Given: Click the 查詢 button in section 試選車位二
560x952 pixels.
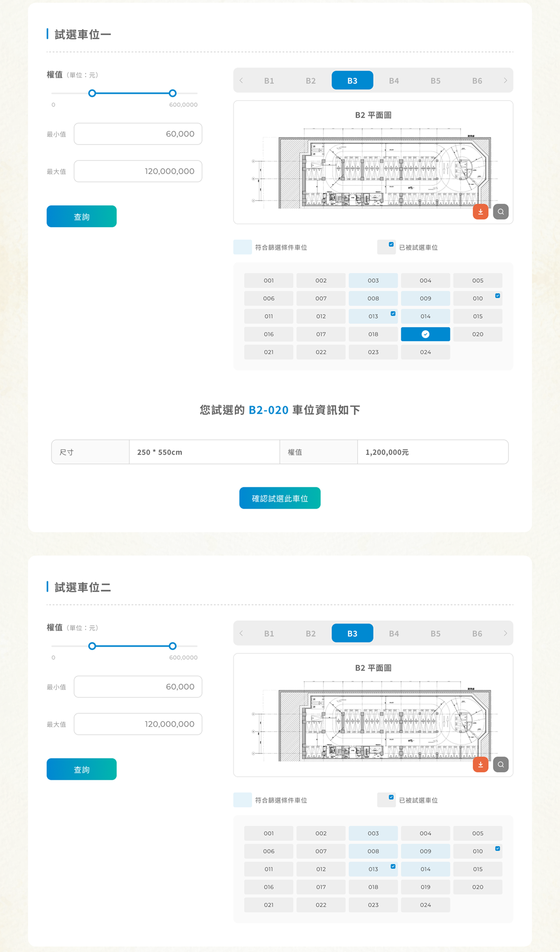Looking at the screenshot, I should [82, 769].
